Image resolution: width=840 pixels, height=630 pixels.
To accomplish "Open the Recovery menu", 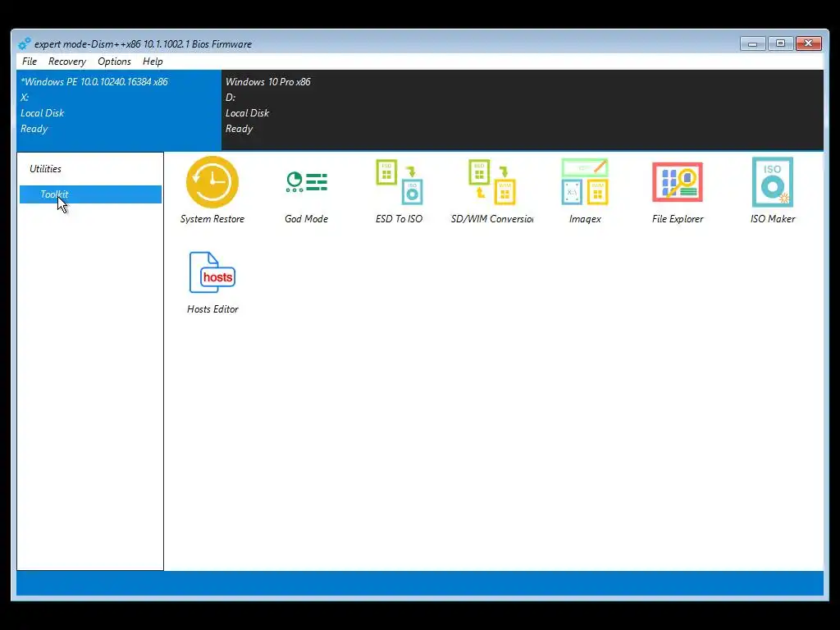I will (67, 62).
